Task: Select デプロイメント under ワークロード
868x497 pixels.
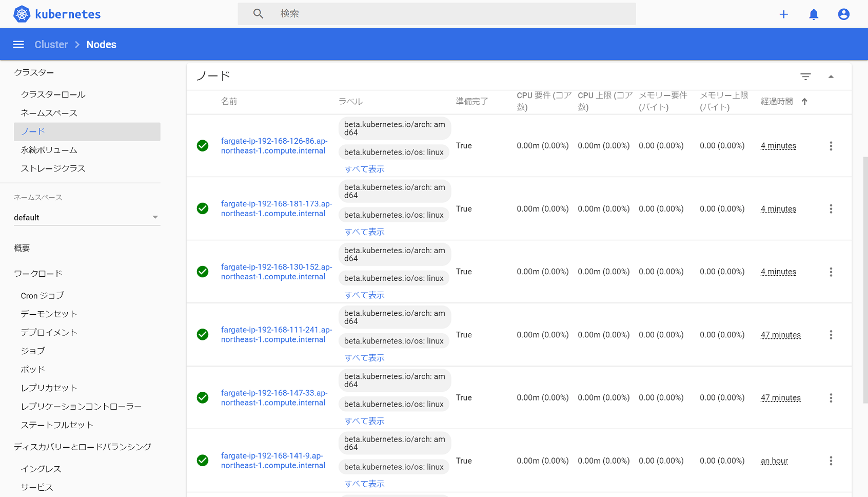Action: pos(49,332)
